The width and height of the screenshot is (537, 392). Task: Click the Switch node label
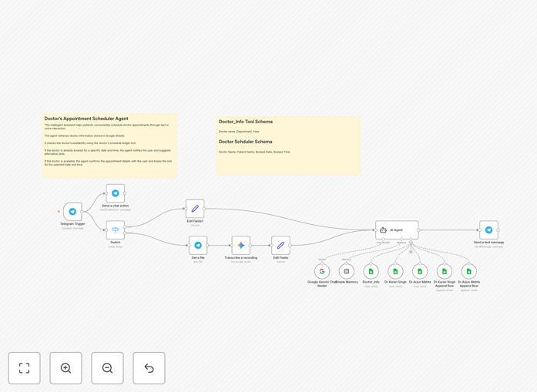pyautogui.click(x=116, y=243)
